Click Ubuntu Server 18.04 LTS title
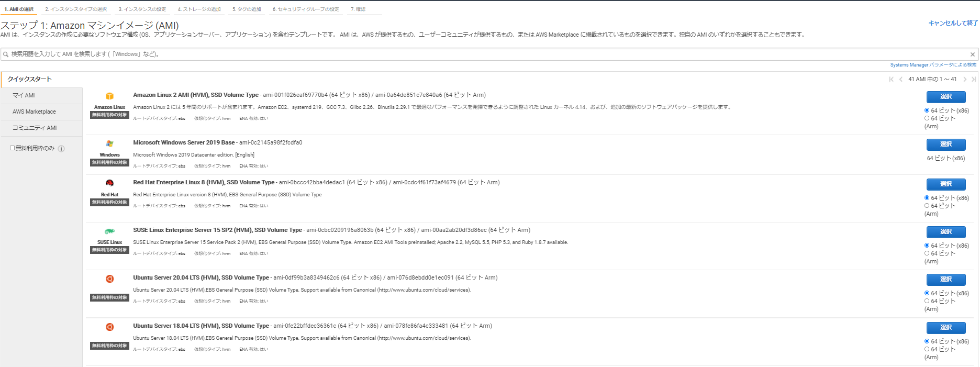This screenshot has height=367, width=980. (201, 326)
